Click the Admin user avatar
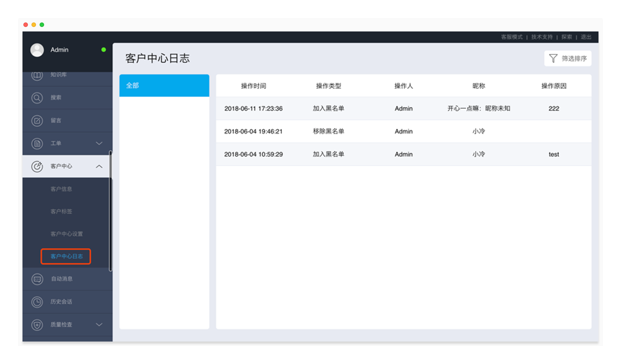The width and height of the screenshot is (621, 364). (x=37, y=50)
